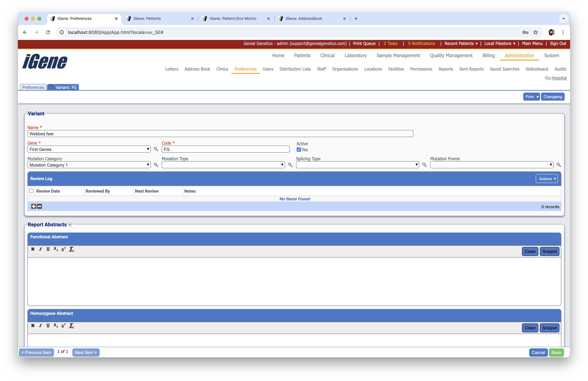
Task: Go to the Address Book submenu
Action: [197, 69]
